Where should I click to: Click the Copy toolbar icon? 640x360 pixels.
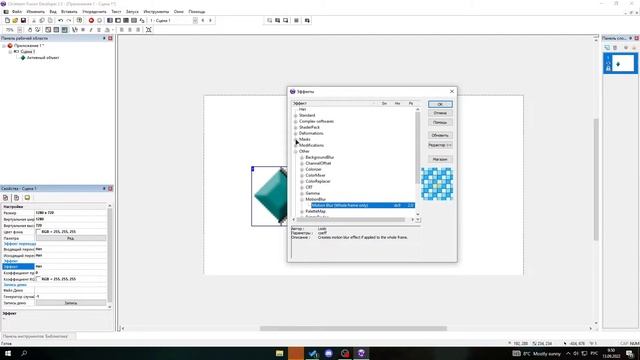[x=42, y=20]
